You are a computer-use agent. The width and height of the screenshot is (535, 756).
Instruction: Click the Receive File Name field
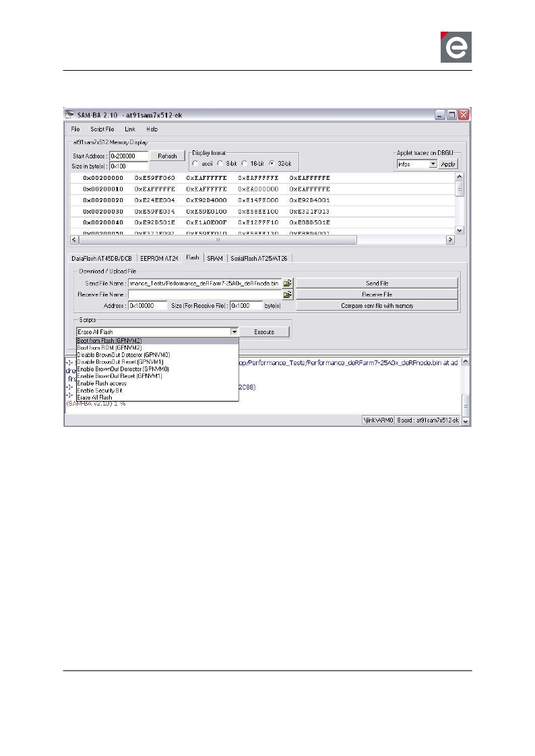pyautogui.click(x=204, y=294)
